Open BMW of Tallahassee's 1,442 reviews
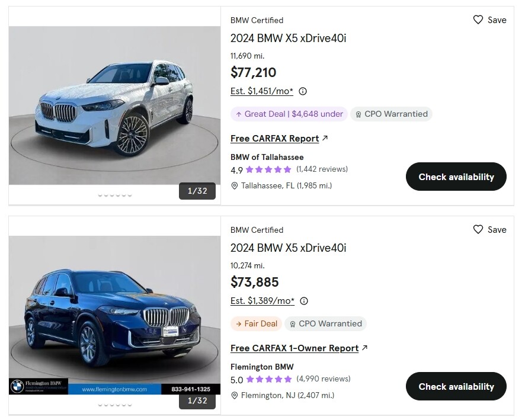 322,169
